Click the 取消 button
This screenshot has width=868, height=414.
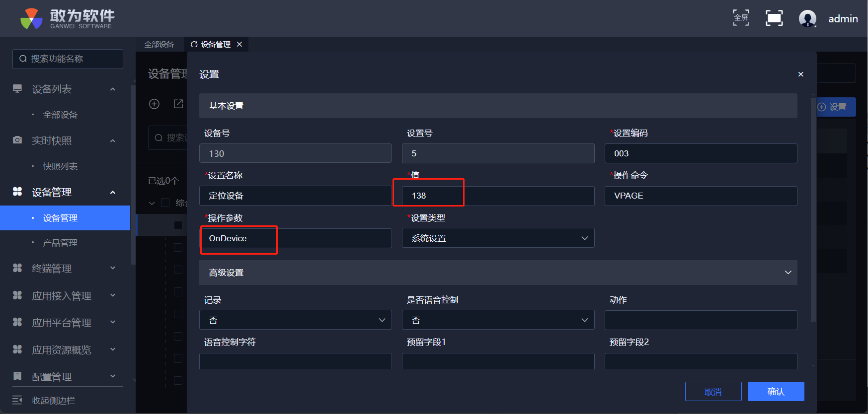point(713,392)
